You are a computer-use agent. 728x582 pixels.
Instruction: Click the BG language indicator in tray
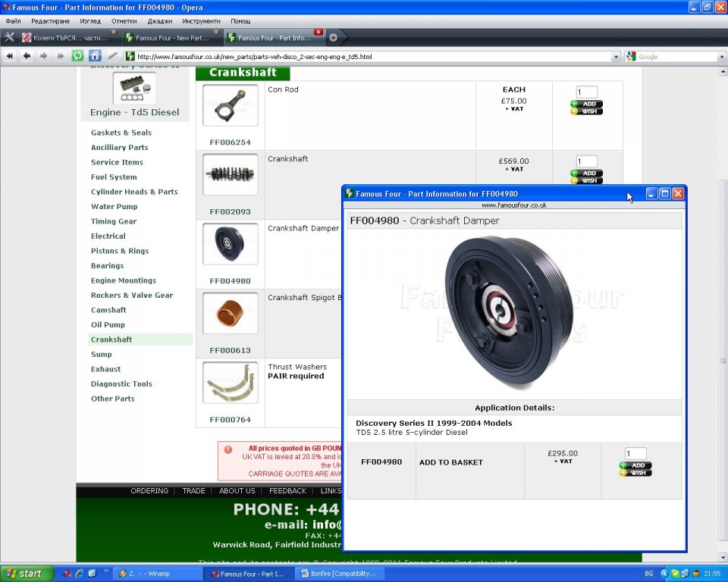pyautogui.click(x=648, y=574)
